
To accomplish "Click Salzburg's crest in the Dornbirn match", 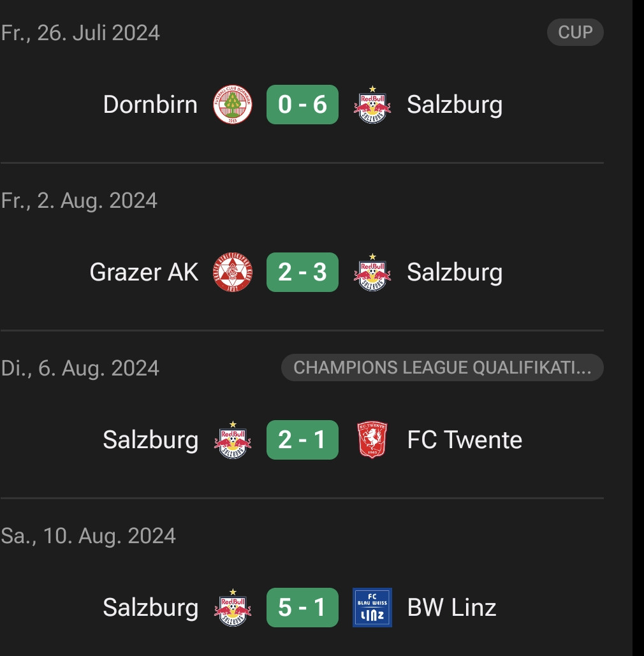I will [x=372, y=105].
